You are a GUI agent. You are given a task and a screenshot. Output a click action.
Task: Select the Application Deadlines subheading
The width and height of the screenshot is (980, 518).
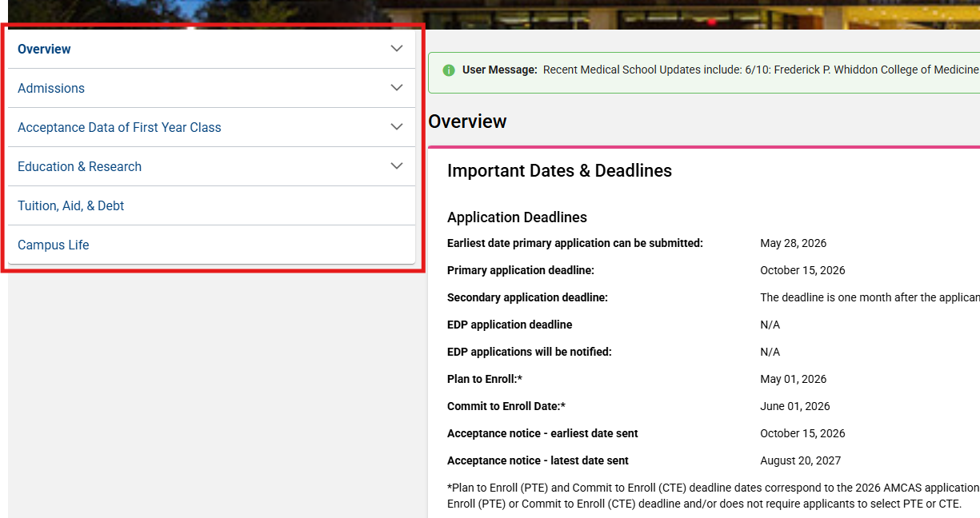pyautogui.click(x=517, y=217)
